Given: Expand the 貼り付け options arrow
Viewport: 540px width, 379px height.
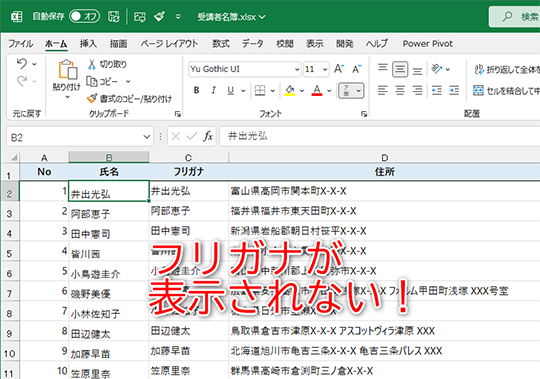Looking at the screenshot, I should pos(68,97).
